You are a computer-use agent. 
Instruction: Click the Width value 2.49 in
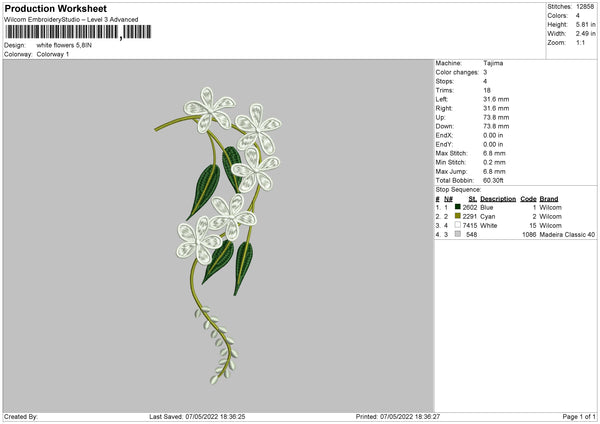coord(585,34)
